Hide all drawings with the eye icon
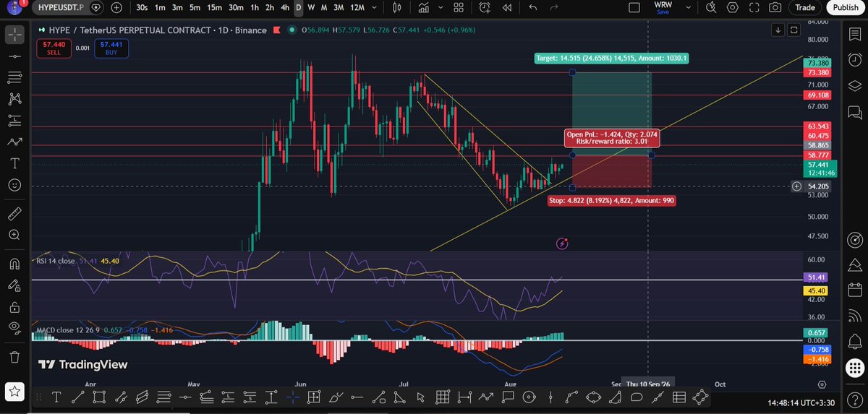The width and height of the screenshot is (868, 414). (x=14, y=328)
